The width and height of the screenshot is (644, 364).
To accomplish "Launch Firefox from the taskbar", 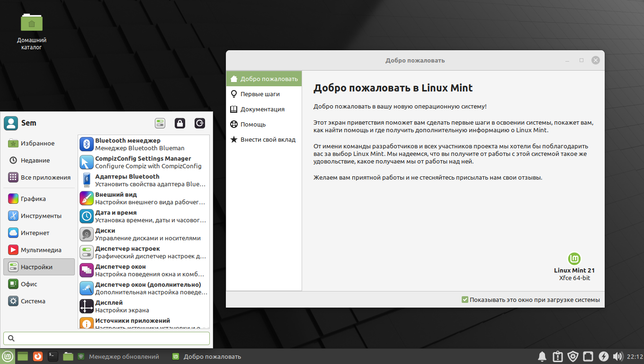I will point(38,356).
